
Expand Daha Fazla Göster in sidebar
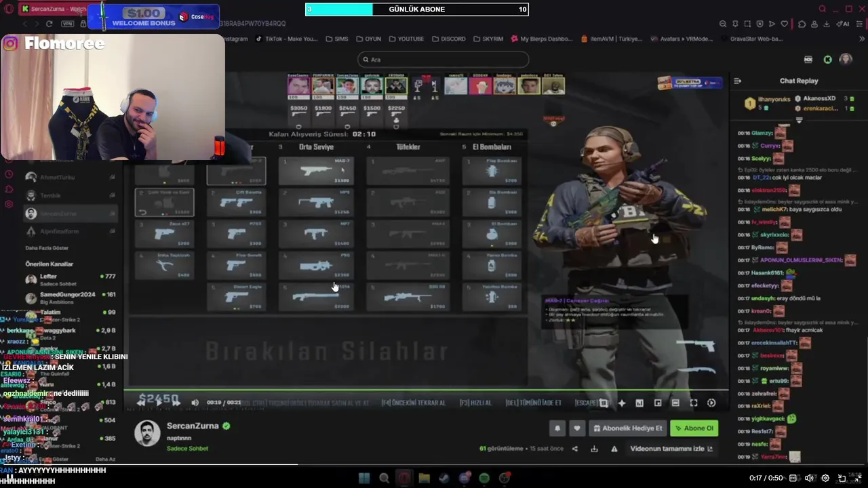(47, 248)
